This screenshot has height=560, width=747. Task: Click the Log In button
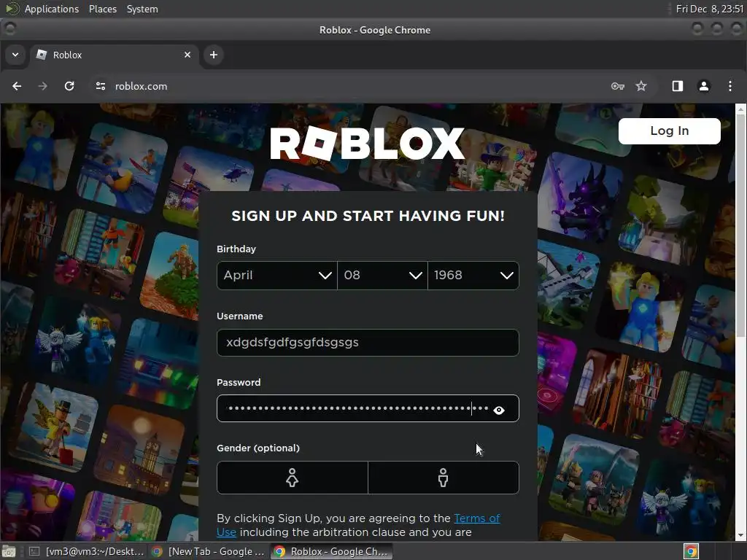coord(670,131)
